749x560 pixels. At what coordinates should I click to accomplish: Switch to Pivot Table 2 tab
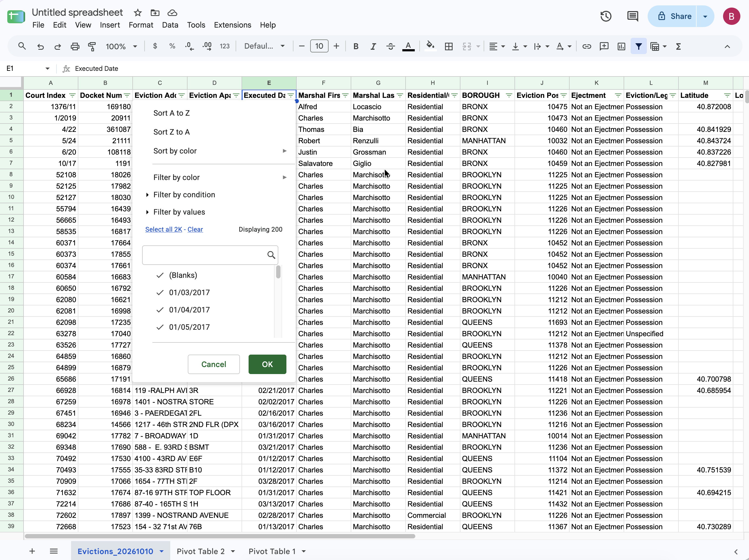tap(200, 551)
